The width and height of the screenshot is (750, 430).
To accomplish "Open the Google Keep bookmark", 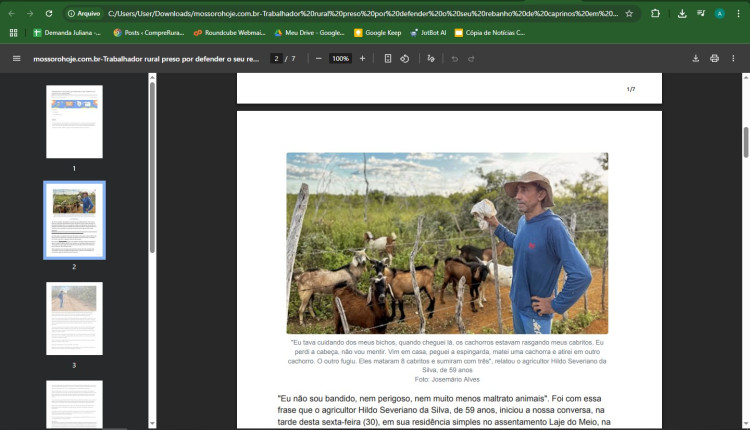I will (377, 33).
